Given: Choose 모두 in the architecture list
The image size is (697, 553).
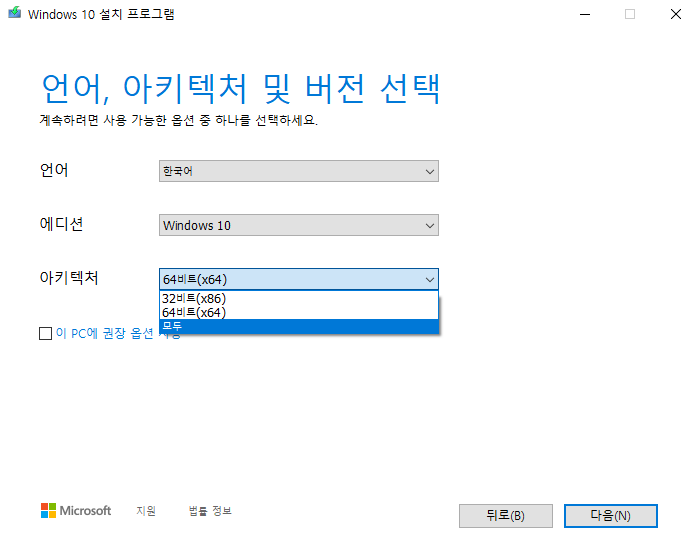Looking at the screenshot, I should coord(299,326).
